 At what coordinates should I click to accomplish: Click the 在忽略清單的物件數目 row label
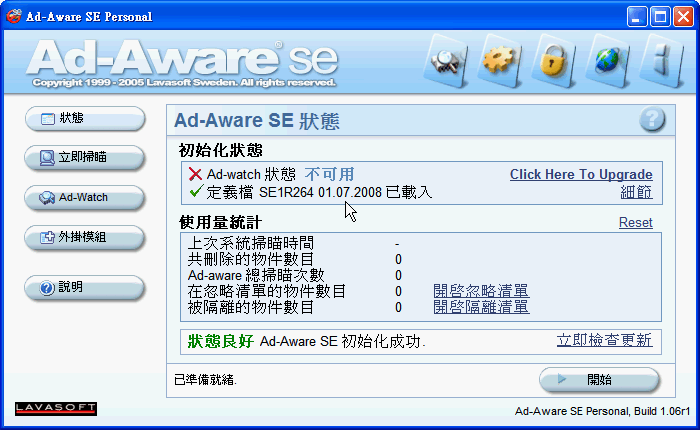pyautogui.click(x=267, y=292)
